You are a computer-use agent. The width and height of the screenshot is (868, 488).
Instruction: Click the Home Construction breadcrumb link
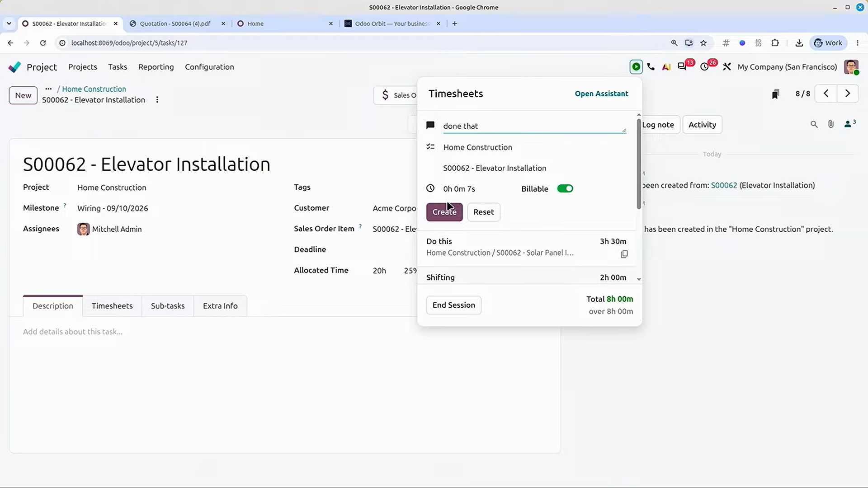click(x=94, y=89)
